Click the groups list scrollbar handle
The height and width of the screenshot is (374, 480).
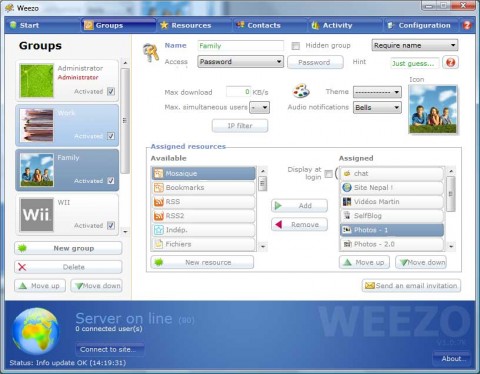pos(125,121)
